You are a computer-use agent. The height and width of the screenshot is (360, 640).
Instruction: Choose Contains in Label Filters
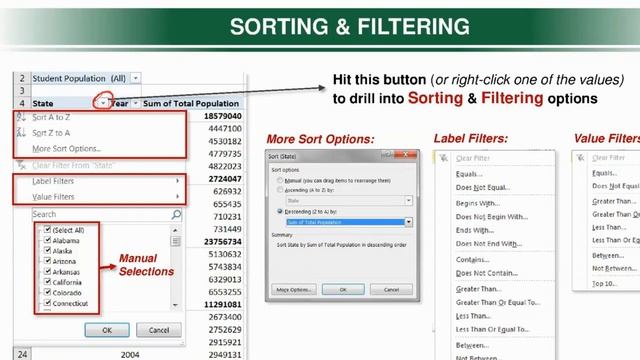coord(473,260)
